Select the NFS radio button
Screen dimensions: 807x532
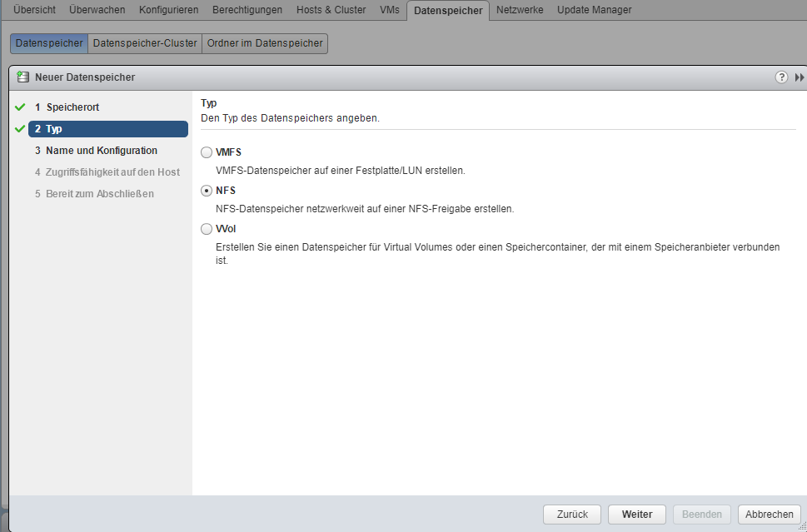point(207,191)
